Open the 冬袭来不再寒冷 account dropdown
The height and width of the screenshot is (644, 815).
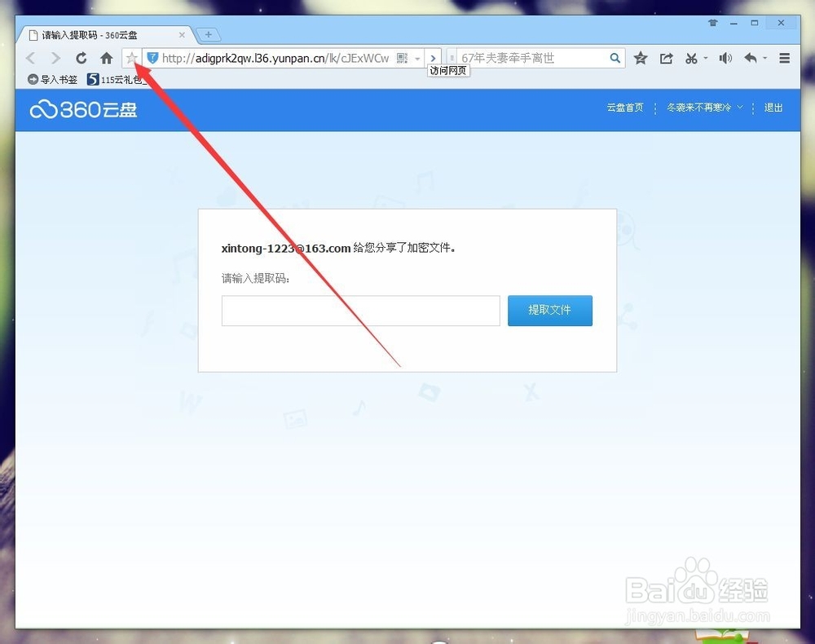tap(703, 107)
